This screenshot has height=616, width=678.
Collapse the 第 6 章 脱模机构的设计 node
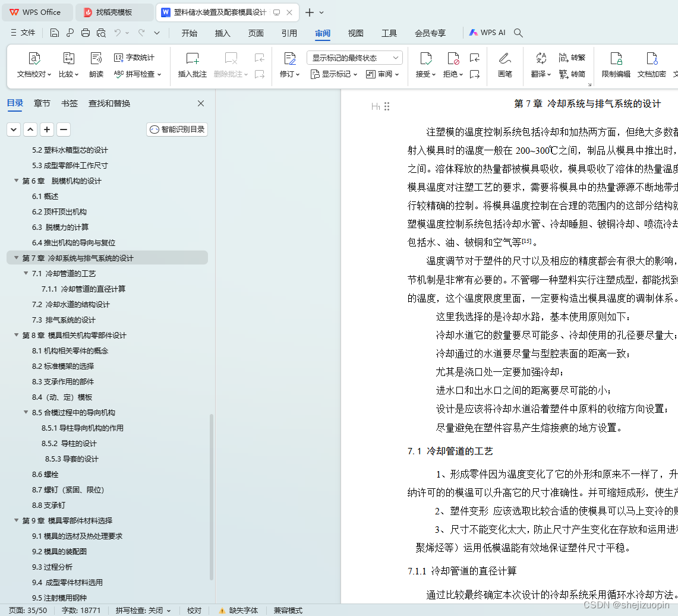point(17,181)
